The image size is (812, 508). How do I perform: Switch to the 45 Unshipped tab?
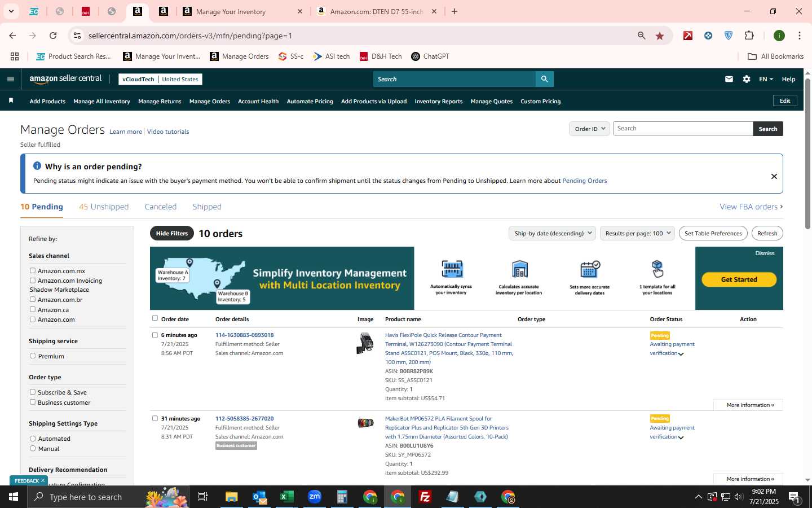point(104,207)
